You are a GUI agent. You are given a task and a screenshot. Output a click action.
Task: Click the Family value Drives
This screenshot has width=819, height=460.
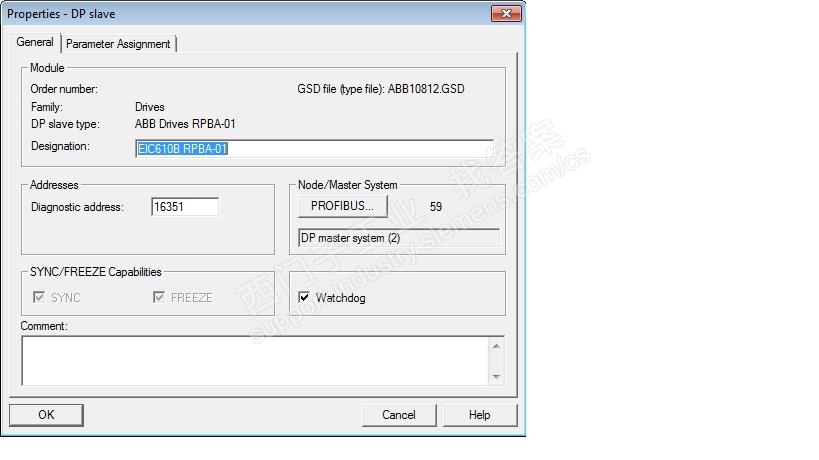pyautogui.click(x=149, y=107)
